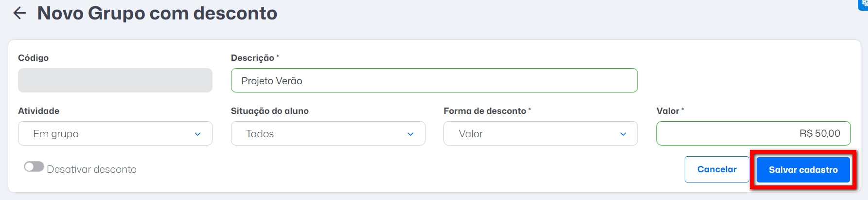Click the Descrição field label
Screen dimensions: 868x200
click(x=252, y=58)
